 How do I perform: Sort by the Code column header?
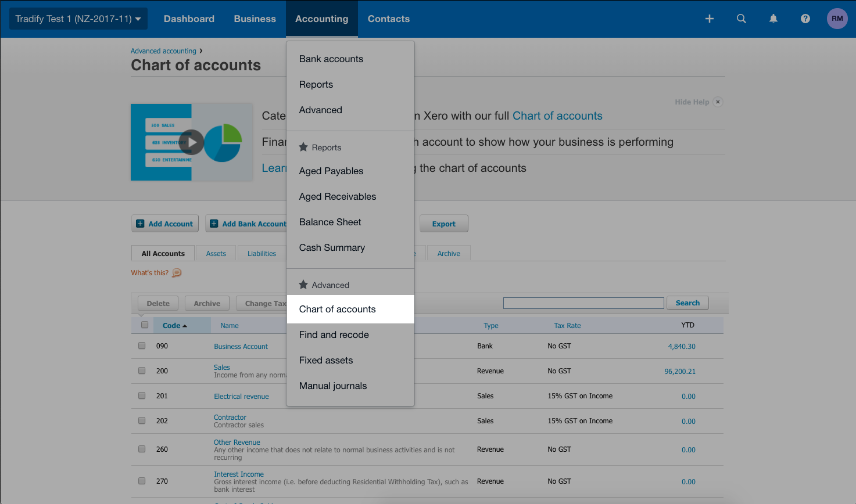(x=174, y=326)
